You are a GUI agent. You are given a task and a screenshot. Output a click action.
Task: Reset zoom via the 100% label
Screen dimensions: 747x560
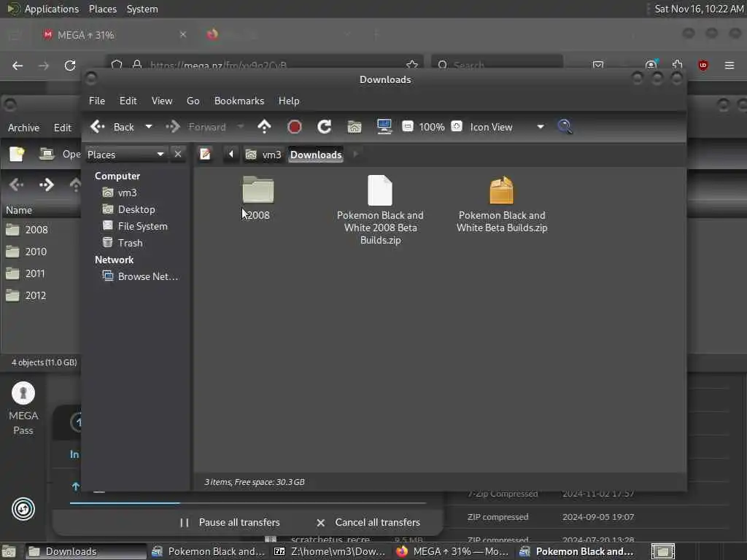[432, 127]
